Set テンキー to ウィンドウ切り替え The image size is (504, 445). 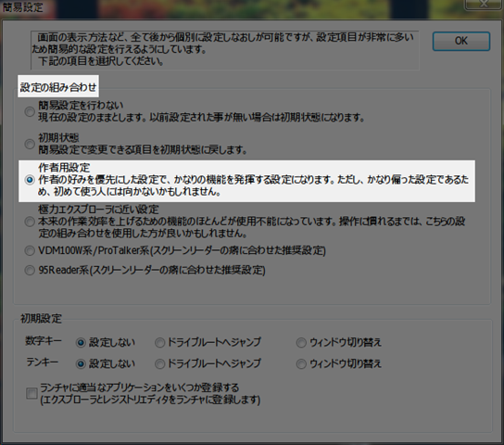click(301, 364)
